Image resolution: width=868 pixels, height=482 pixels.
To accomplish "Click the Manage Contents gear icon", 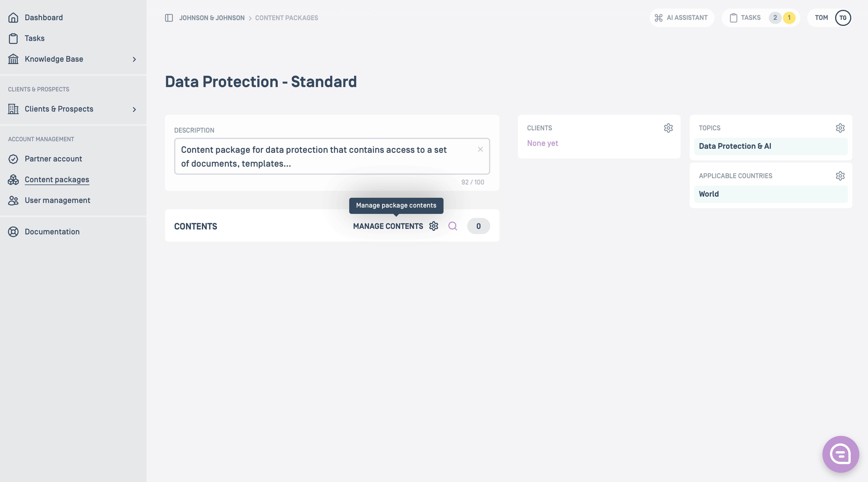I will tap(434, 226).
